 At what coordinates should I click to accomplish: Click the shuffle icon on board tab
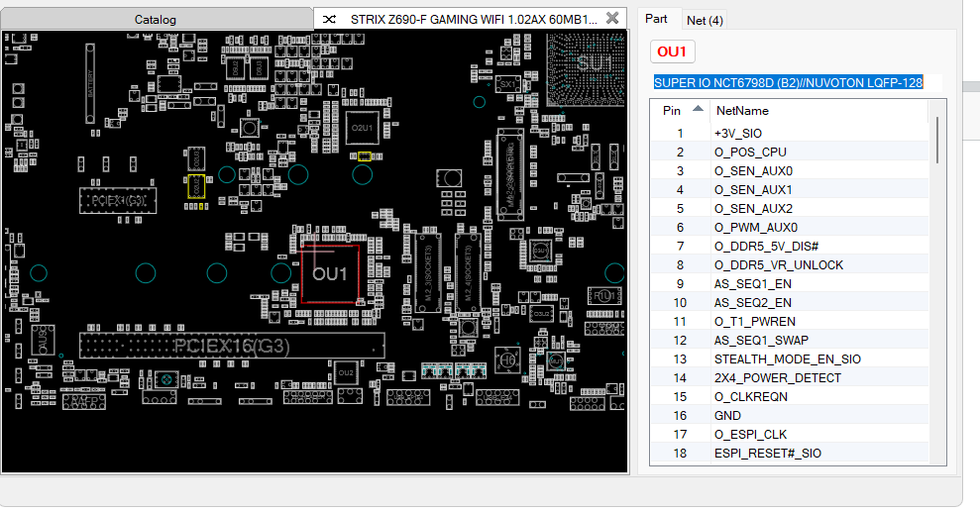[329, 20]
